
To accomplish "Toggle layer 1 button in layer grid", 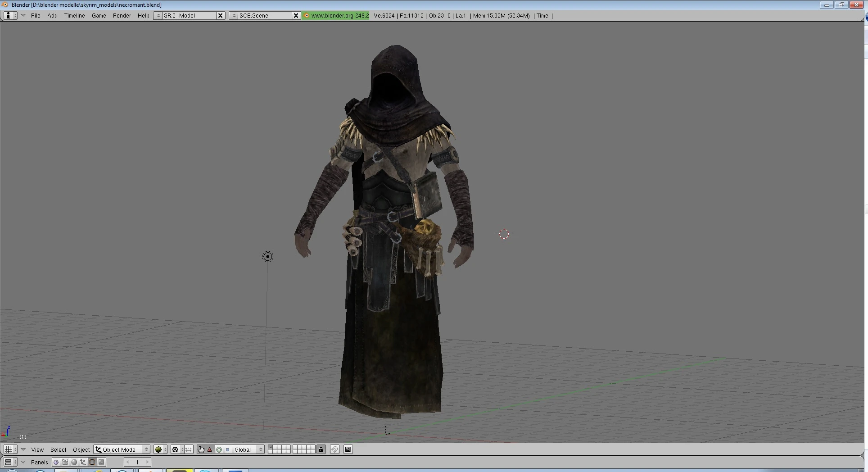I will pos(270,447).
